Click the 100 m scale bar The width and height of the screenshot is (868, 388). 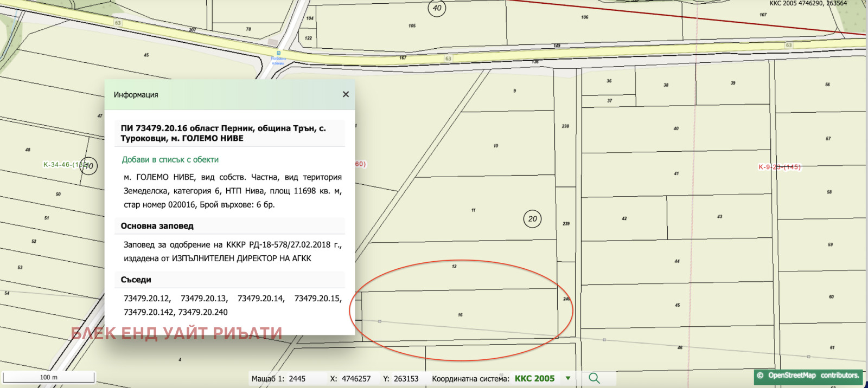click(x=49, y=377)
